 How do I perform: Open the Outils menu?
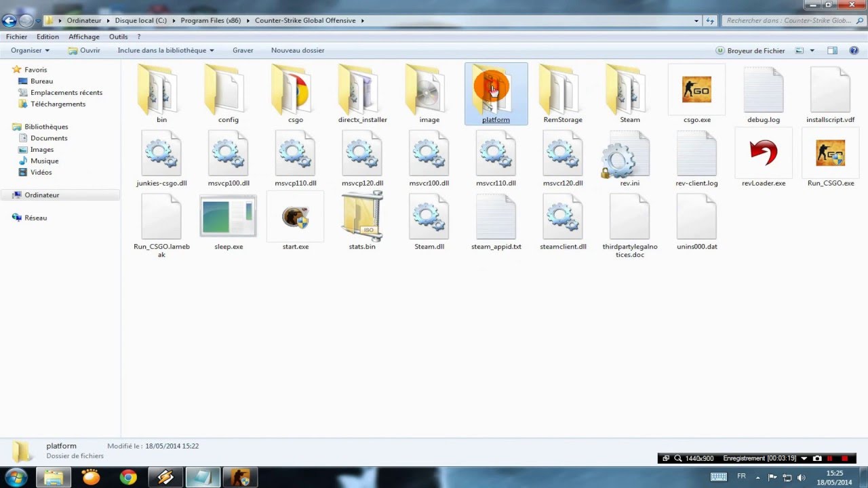118,37
